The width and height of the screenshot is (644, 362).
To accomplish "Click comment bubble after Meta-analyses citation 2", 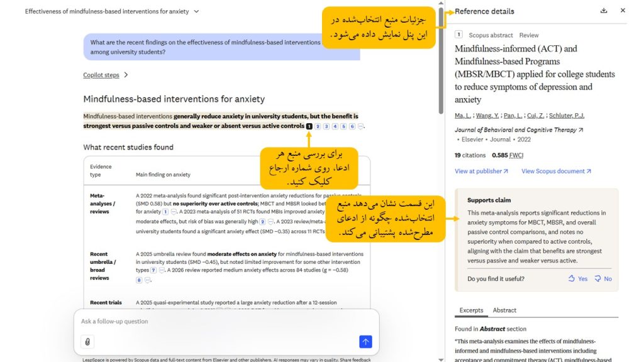I will point(270,222).
